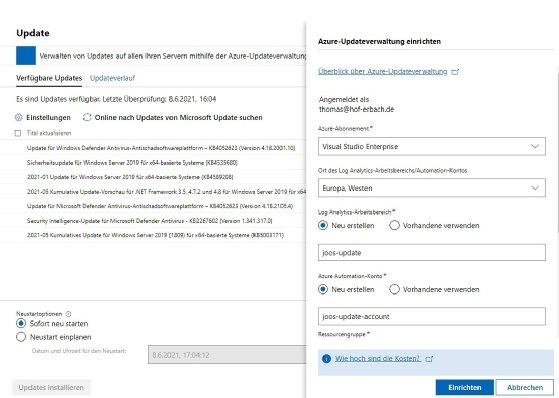Image resolution: width=559 pixels, height=398 pixels.
Task: Click the info icon in the cost banner
Action: click(326, 358)
